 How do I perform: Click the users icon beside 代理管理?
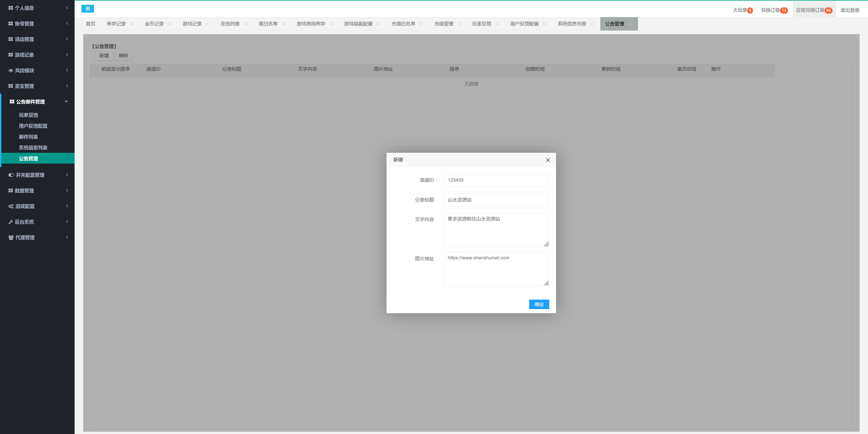click(x=11, y=237)
